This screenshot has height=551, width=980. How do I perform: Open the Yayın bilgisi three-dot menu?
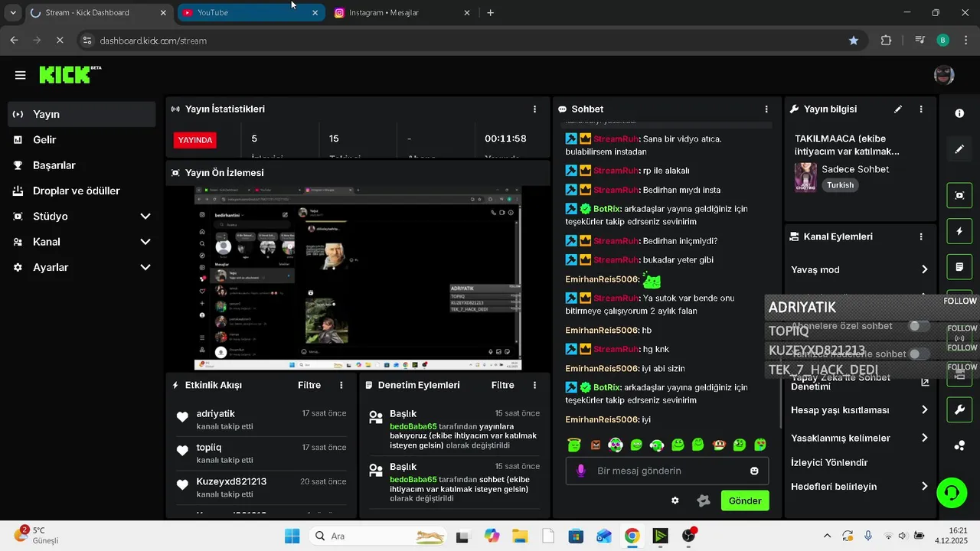point(921,109)
